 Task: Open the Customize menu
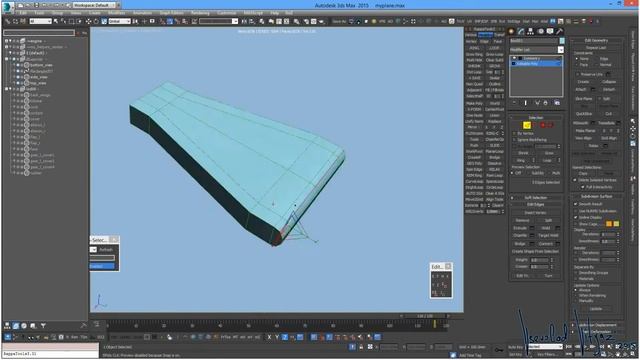pyautogui.click(x=227, y=13)
